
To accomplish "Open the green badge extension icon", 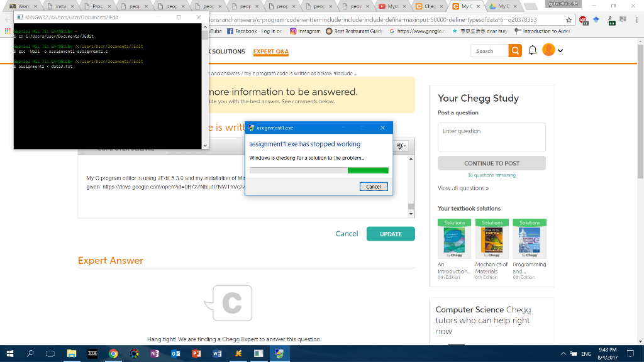I will point(610,20).
